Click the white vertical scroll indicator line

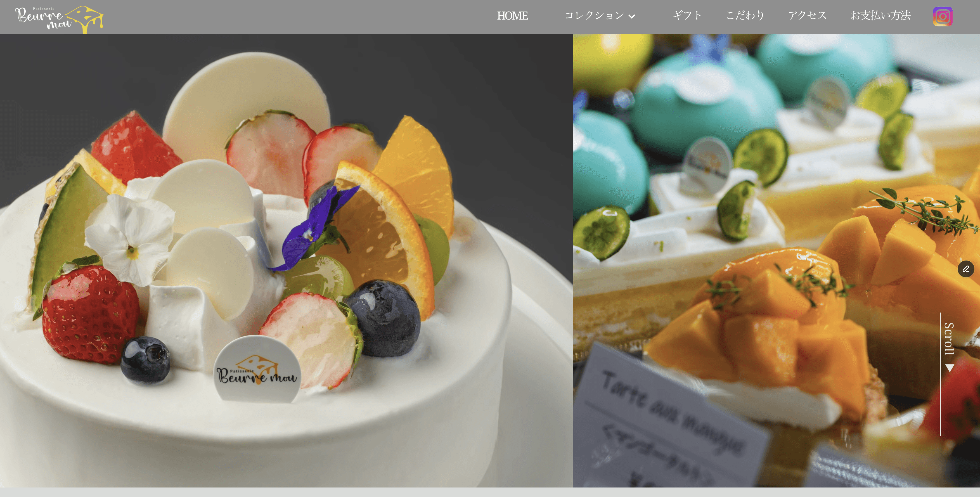click(x=940, y=399)
